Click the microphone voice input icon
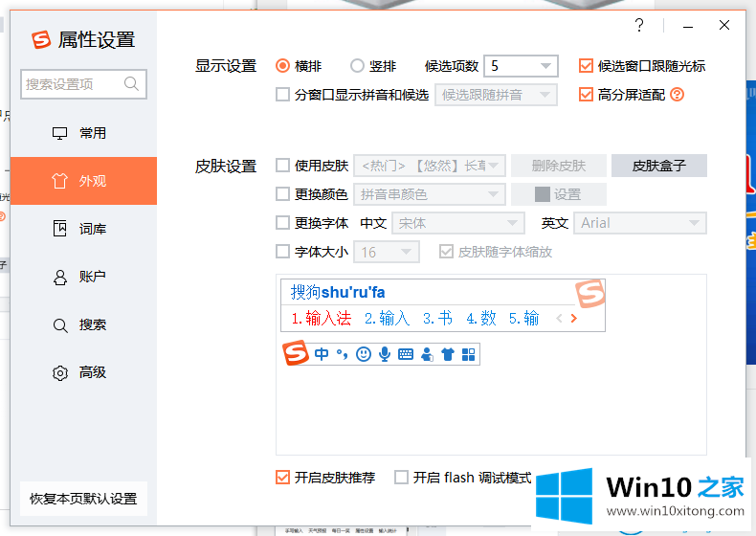756x536 pixels. point(385,354)
